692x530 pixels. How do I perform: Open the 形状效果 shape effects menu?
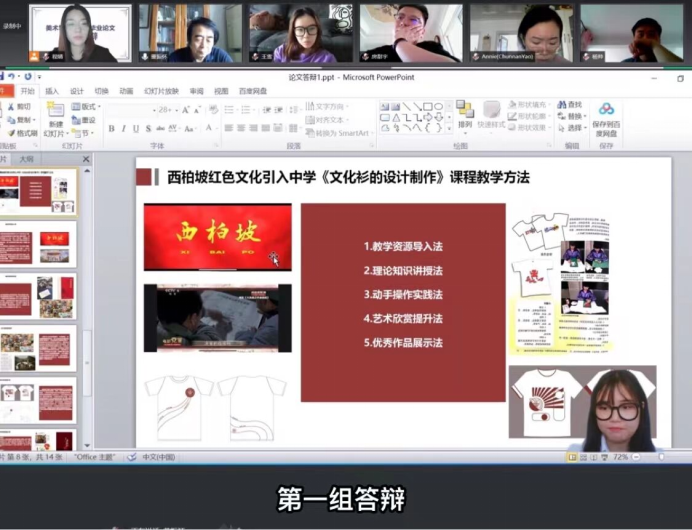click(530, 128)
